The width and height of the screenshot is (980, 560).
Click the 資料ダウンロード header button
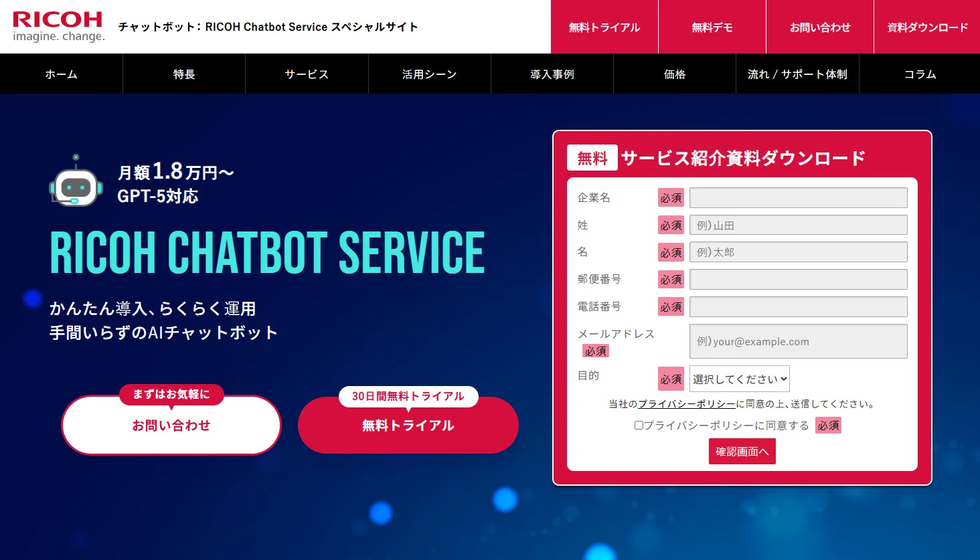coord(927,27)
